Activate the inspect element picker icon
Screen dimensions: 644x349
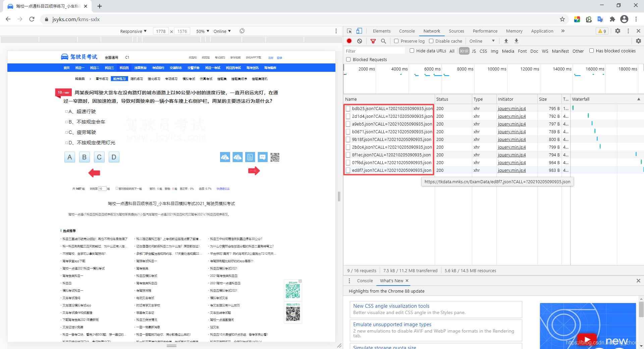(x=349, y=31)
